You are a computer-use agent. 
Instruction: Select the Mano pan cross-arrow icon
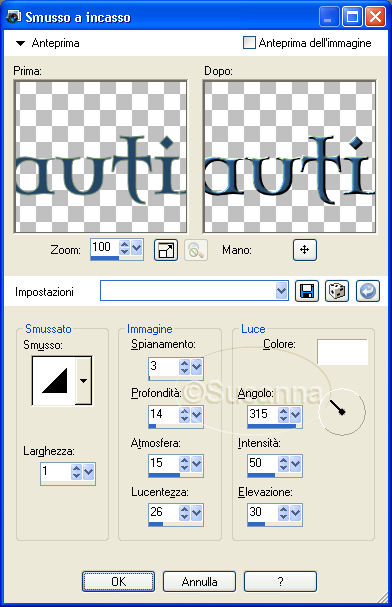(x=305, y=250)
